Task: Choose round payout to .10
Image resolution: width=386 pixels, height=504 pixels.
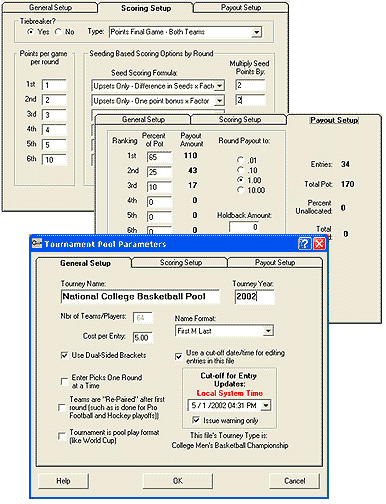Action: (x=240, y=170)
